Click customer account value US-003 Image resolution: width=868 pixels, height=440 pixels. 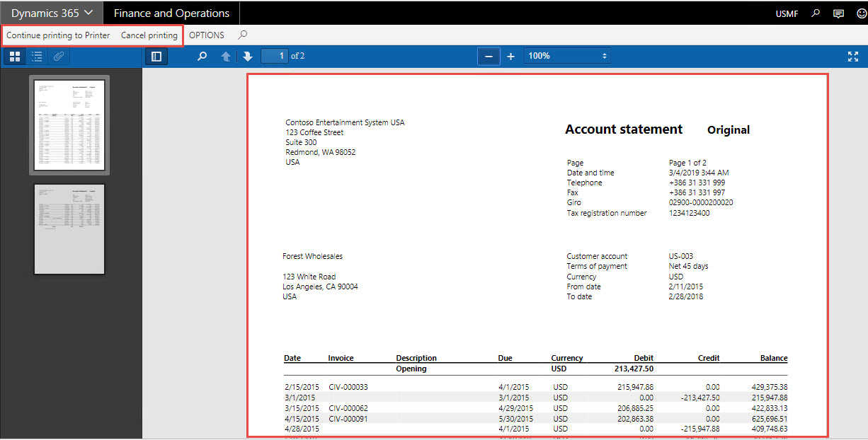pyautogui.click(x=680, y=256)
